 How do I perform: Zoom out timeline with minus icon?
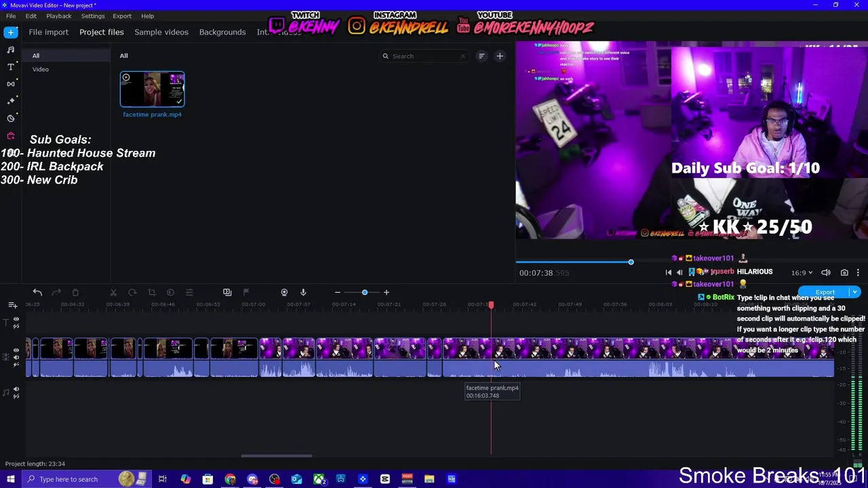[337, 292]
